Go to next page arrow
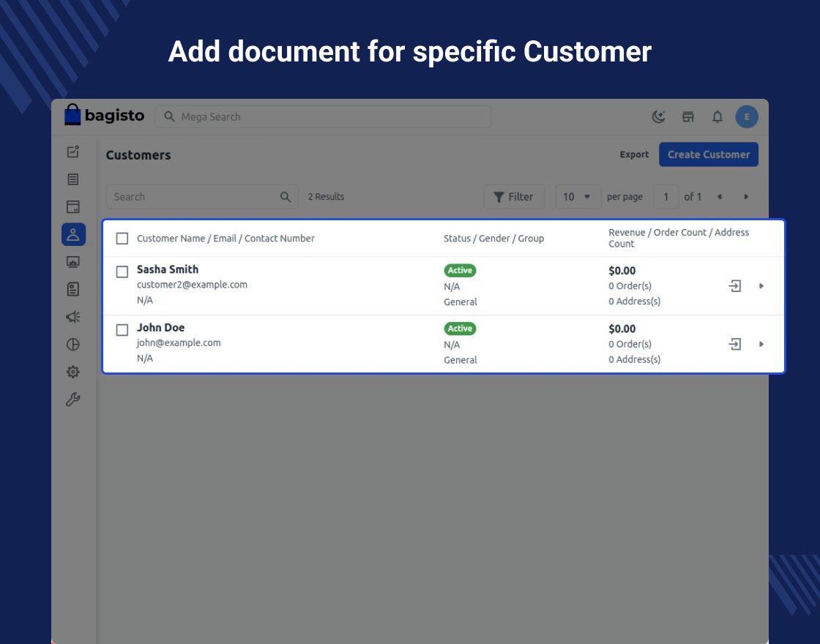The width and height of the screenshot is (820, 644). pyautogui.click(x=746, y=197)
